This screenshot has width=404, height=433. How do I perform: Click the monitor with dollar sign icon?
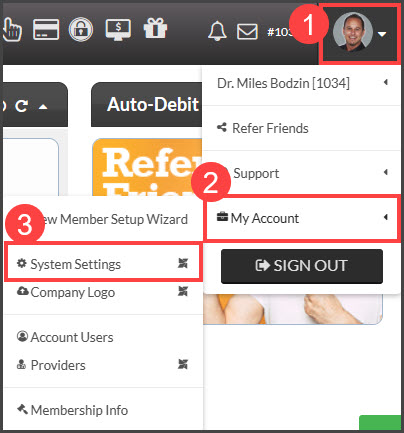pos(118,30)
